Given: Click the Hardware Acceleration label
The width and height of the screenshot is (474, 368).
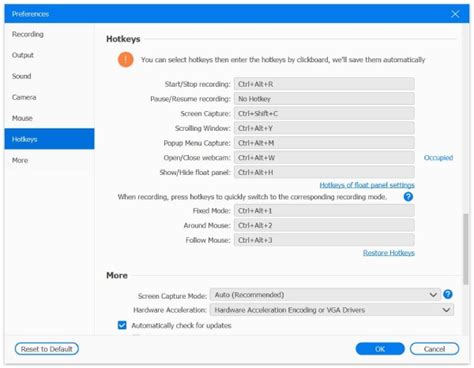Looking at the screenshot, I should pos(170,310).
